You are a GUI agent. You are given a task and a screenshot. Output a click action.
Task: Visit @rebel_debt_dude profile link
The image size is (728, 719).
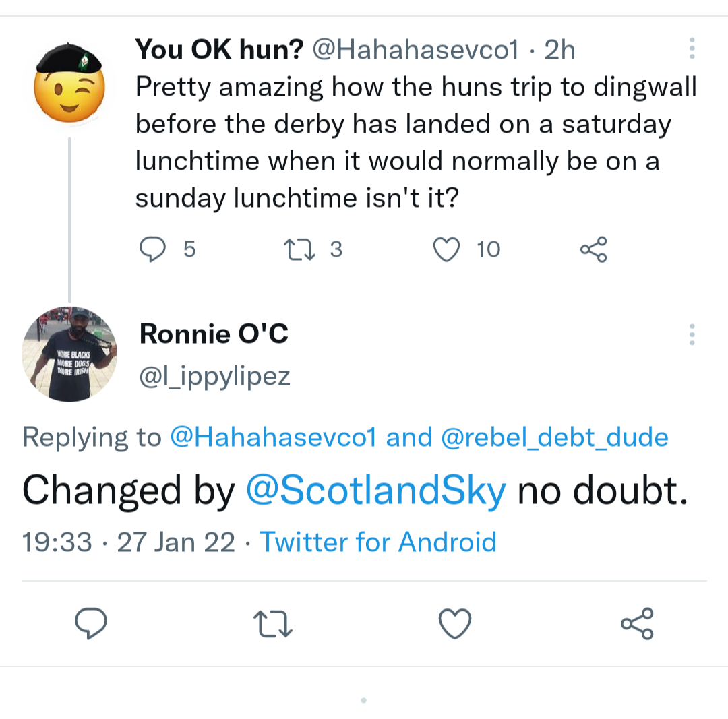point(555,438)
